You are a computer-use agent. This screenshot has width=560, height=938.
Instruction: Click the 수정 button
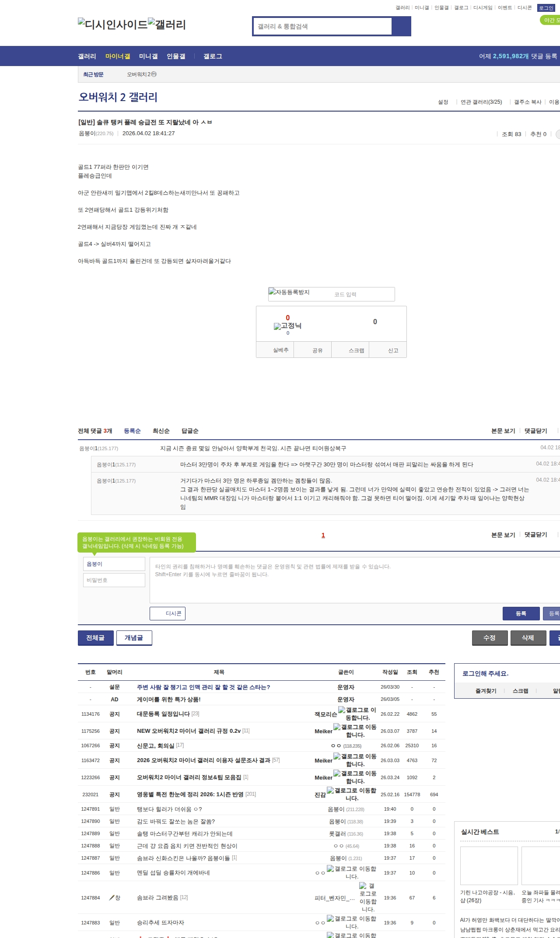[490, 638]
